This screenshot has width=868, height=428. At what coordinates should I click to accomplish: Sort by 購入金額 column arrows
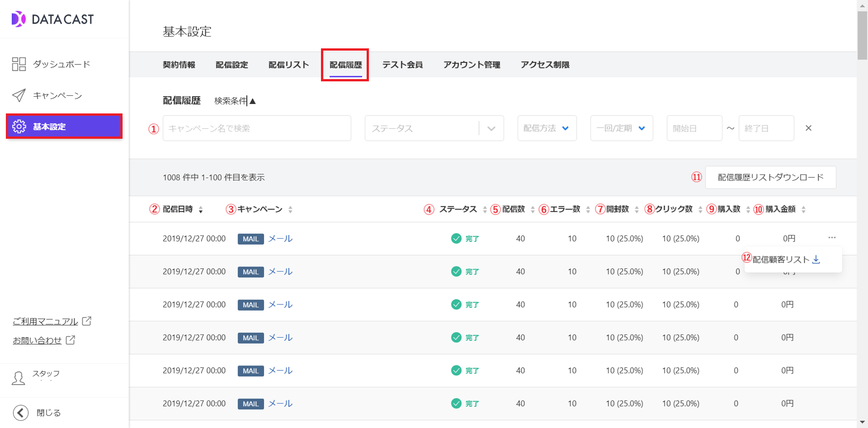(x=803, y=209)
